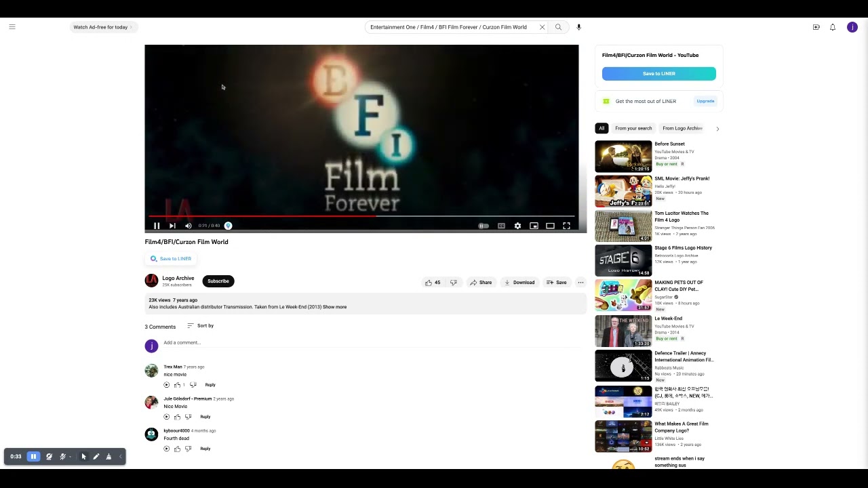The image size is (868, 488).
Task: Select the From Logo Archive chip
Action: coord(682,128)
